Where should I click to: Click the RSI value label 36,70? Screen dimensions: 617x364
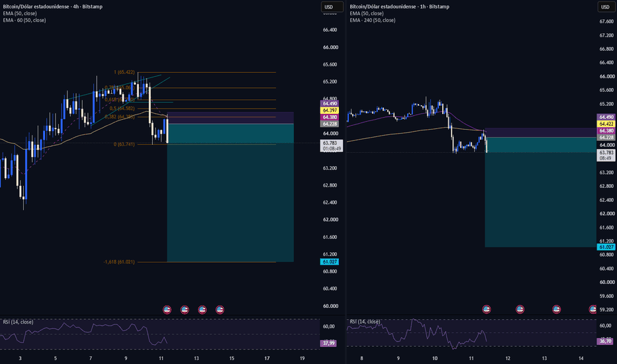tap(605, 341)
